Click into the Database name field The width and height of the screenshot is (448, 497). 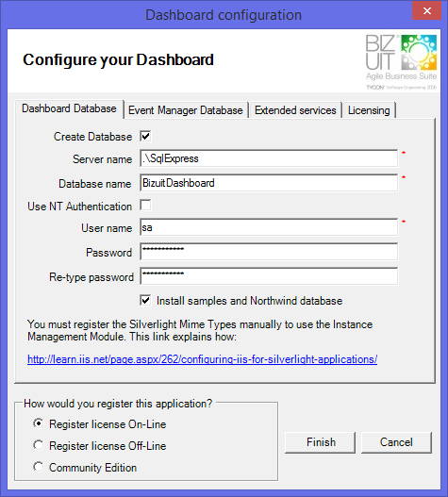[x=269, y=183]
